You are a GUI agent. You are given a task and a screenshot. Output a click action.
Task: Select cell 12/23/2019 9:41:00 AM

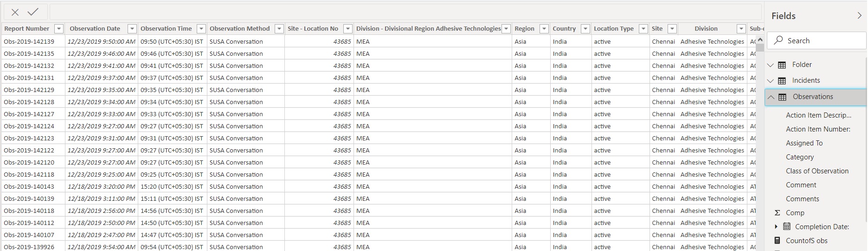point(102,66)
